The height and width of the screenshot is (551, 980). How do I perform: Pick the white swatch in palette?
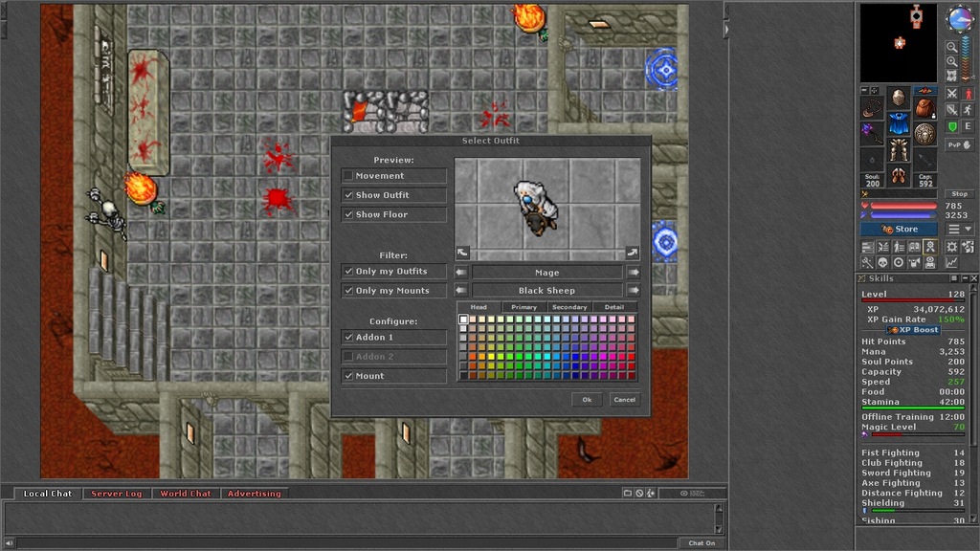coord(463,320)
